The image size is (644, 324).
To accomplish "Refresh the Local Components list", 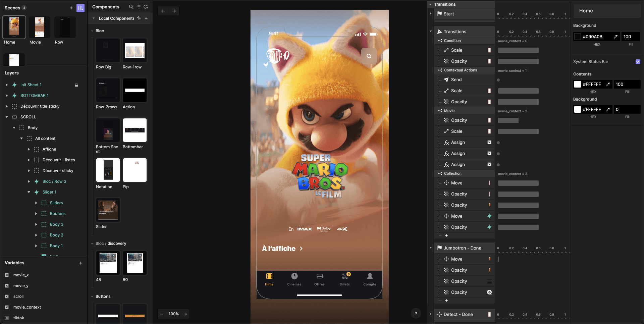I will pyautogui.click(x=146, y=7).
